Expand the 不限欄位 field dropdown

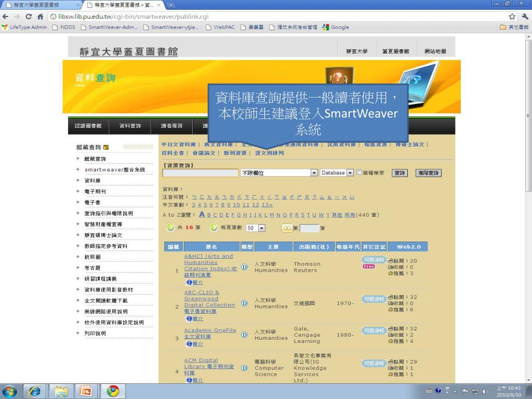pos(314,172)
